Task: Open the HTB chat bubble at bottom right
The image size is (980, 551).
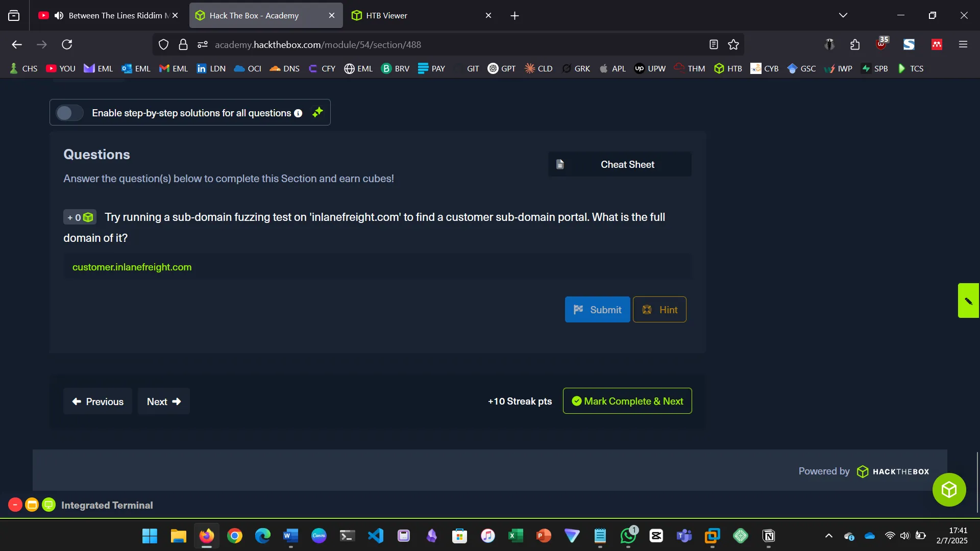Action: coord(949,489)
